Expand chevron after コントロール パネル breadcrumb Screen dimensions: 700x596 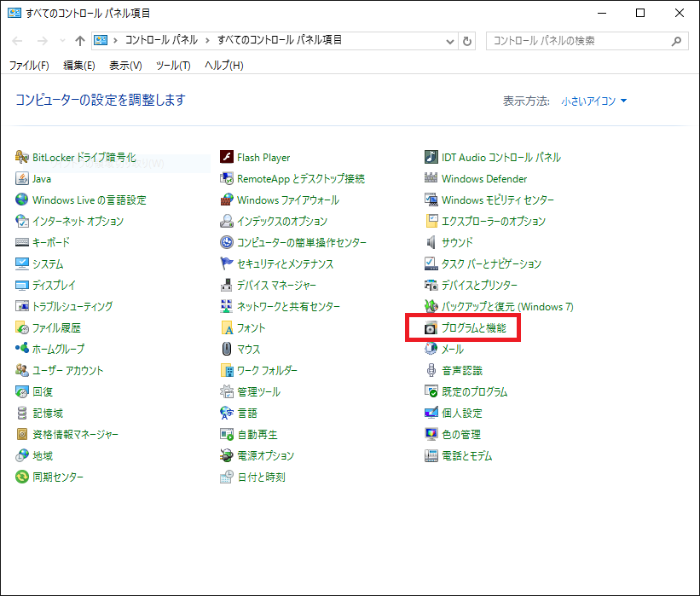click(x=207, y=41)
